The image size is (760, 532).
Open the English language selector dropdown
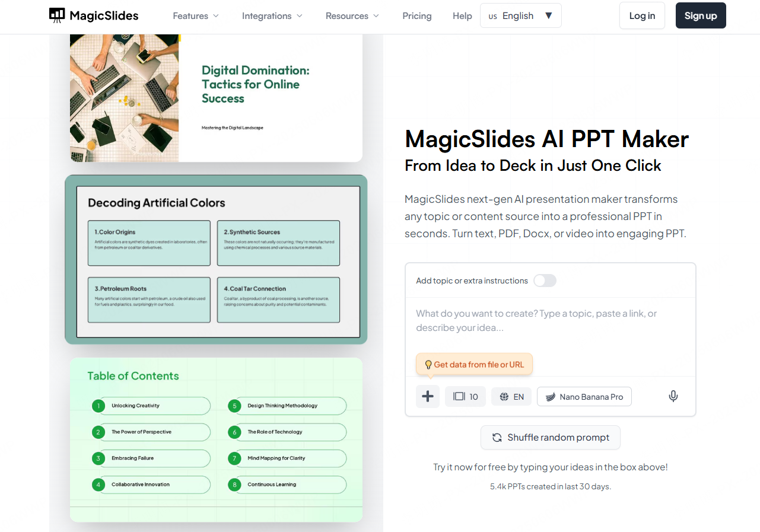(x=520, y=15)
